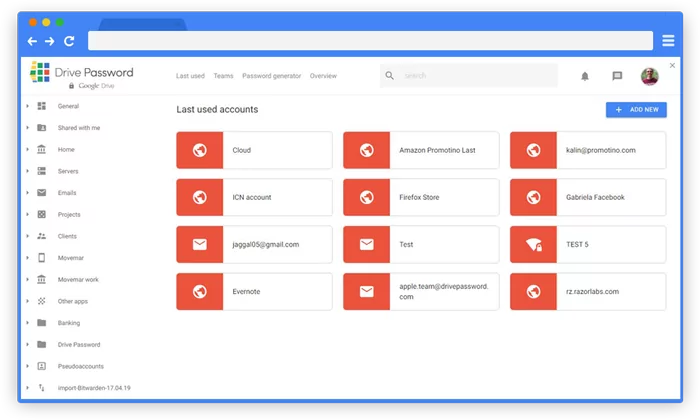
Task: Expand the Servers folder arrow
Action: [x=28, y=171]
